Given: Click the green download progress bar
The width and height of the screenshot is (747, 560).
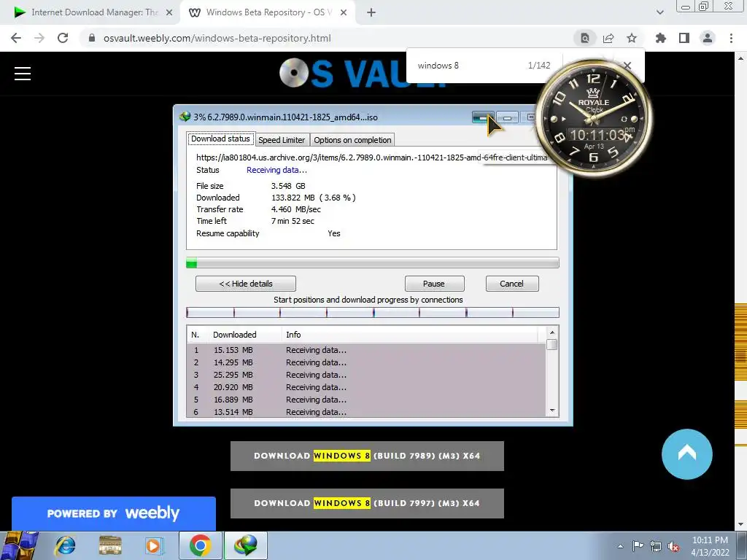Looking at the screenshot, I should [x=372, y=262].
